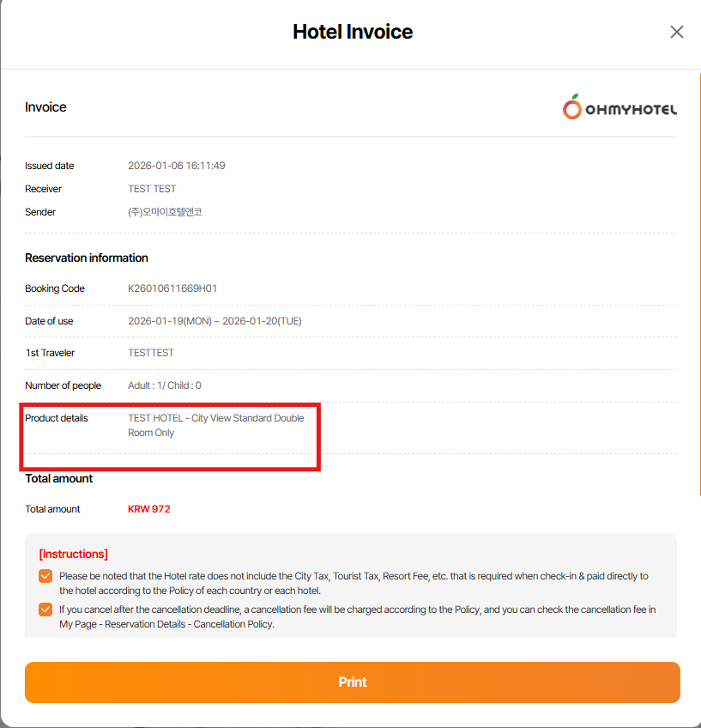This screenshot has height=728, width=701.
Task: Click the OHMYHOTEL logo
Action: tap(619, 108)
